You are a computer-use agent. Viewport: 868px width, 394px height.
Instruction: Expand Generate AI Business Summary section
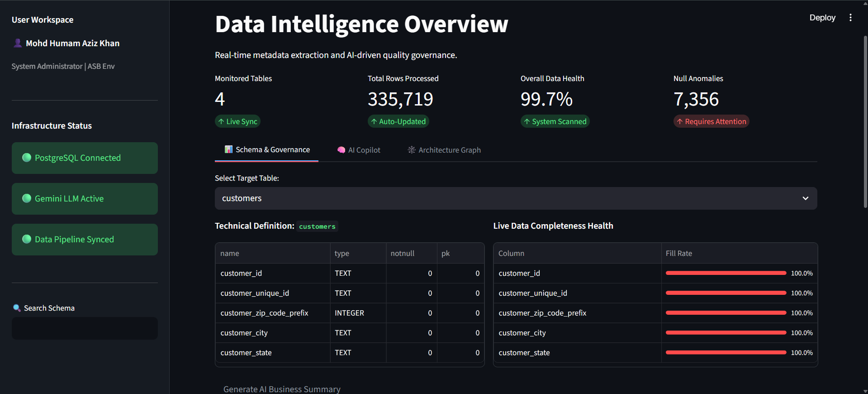282,389
